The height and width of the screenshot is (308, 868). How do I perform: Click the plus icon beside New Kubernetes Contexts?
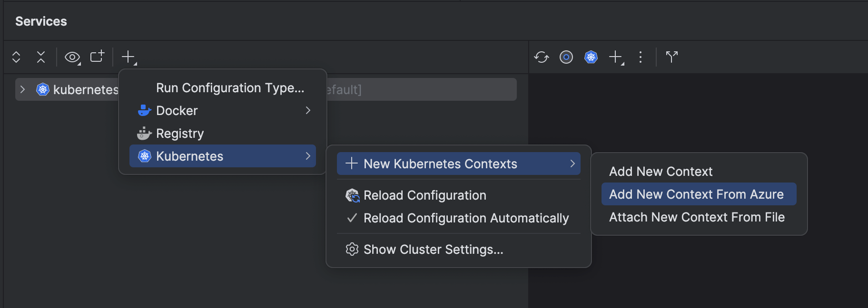click(x=352, y=164)
